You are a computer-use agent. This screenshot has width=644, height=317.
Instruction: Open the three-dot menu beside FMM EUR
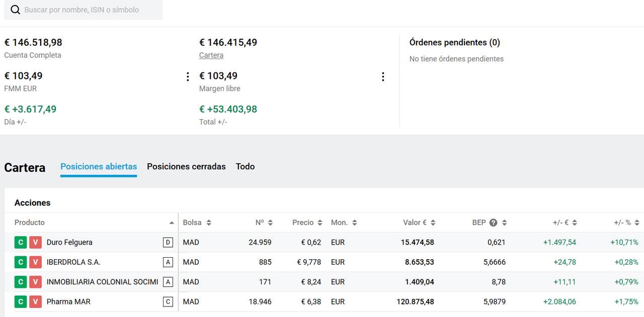[188, 76]
